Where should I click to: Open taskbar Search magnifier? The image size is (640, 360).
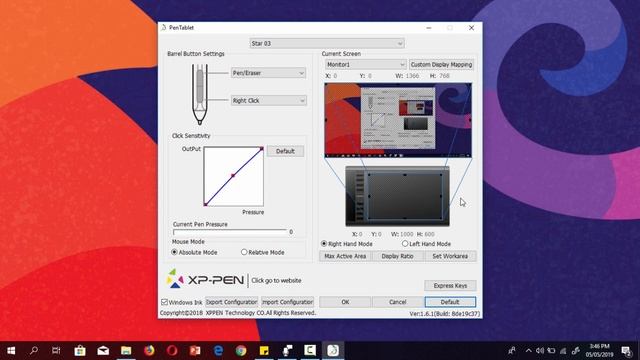click(34, 351)
